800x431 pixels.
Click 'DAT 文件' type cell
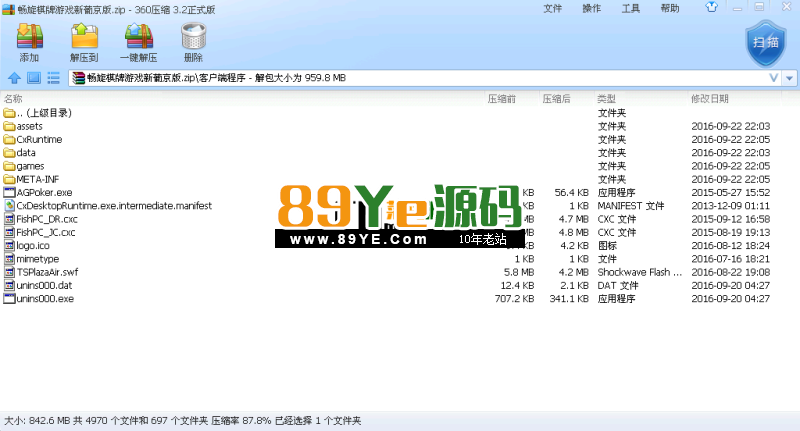pos(618,285)
